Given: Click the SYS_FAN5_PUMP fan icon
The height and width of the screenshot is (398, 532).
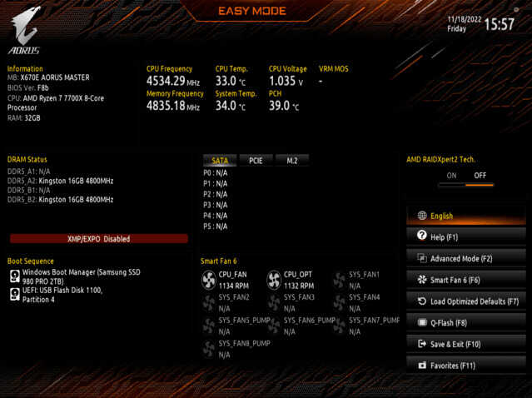Looking at the screenshot, I should point(209,326).
